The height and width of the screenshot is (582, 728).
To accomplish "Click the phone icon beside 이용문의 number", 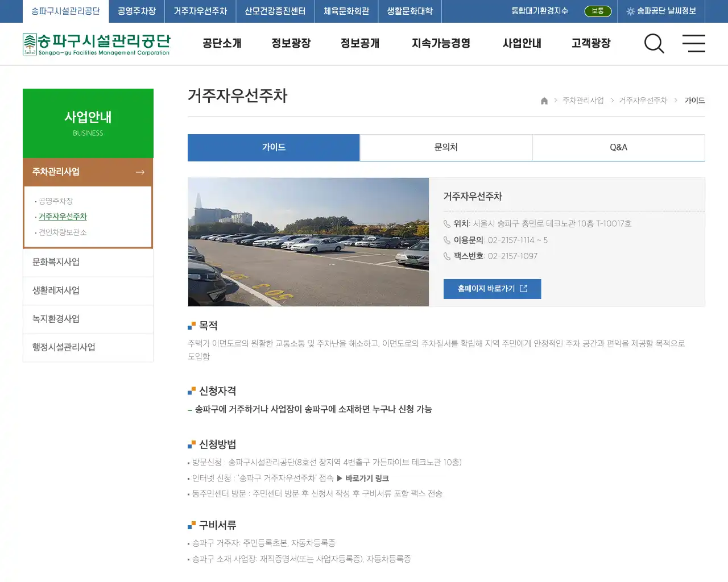I will (447, 240).
